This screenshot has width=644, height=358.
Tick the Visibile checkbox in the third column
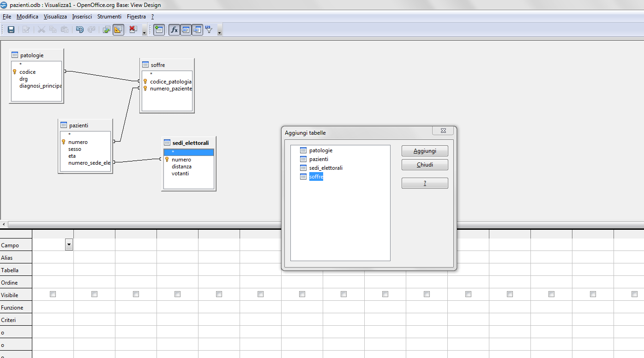coord(136,294)
